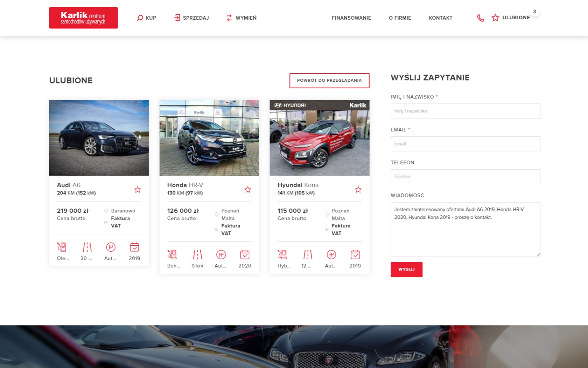Click mileage road icon on Honda card
Screen dimensions: 588x368
197,254
